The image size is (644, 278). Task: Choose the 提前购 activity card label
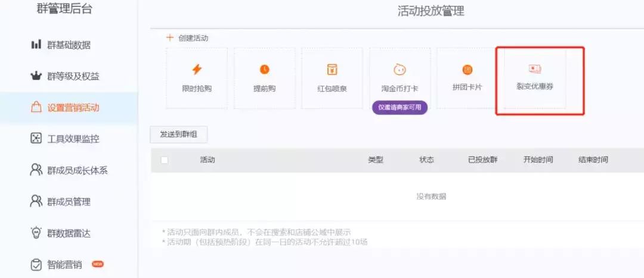(x=265, y=89)
